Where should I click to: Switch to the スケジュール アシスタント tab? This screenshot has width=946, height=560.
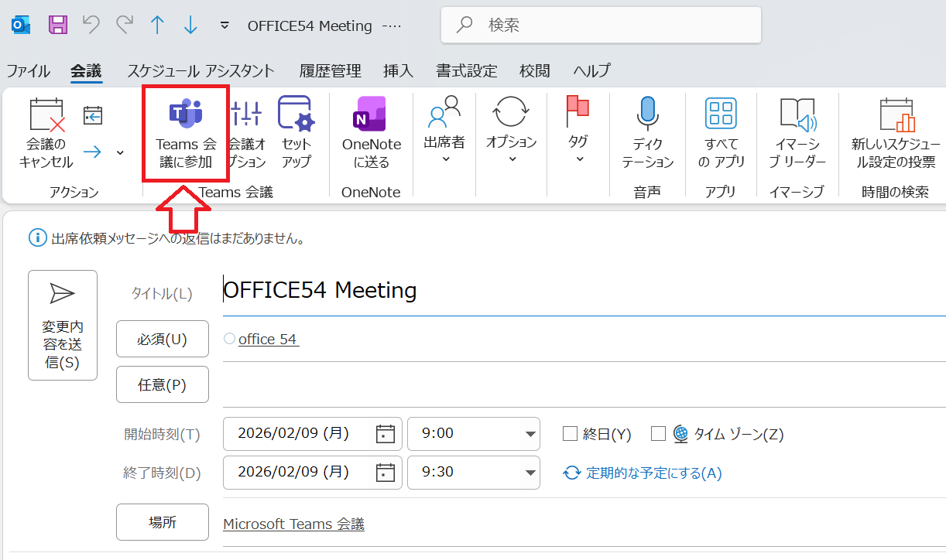click(x=200, y=70)
